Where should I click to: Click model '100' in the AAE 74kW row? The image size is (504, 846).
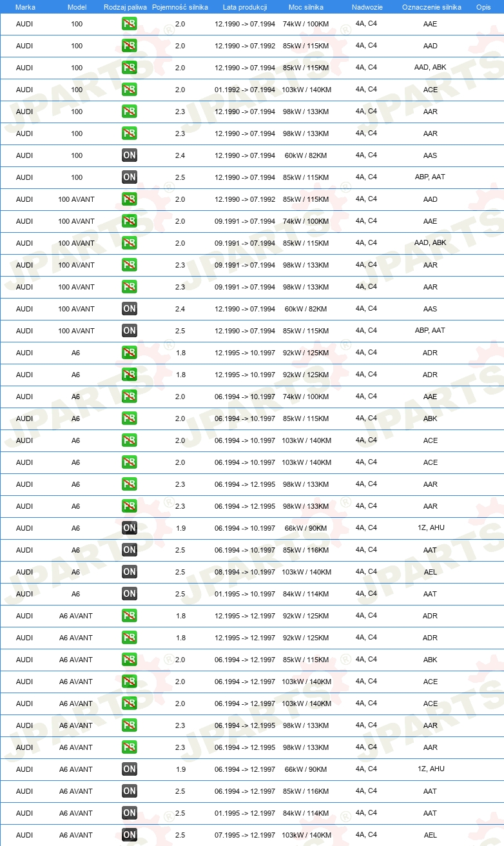pyautogui.click(x=77, y=24)
